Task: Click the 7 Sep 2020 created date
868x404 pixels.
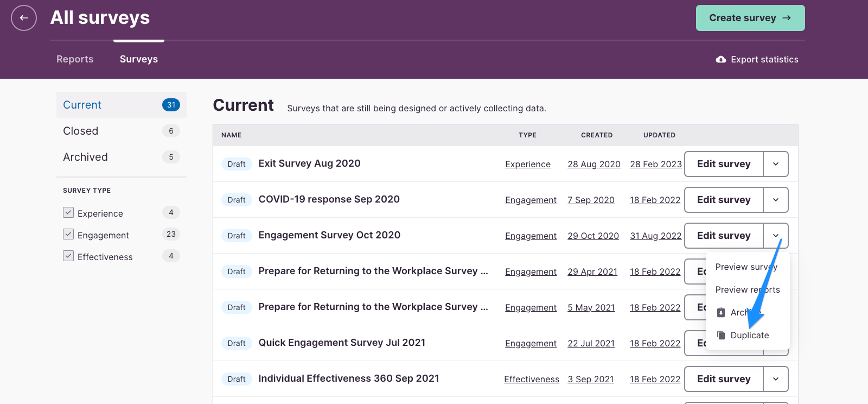Action: [591, 200]
